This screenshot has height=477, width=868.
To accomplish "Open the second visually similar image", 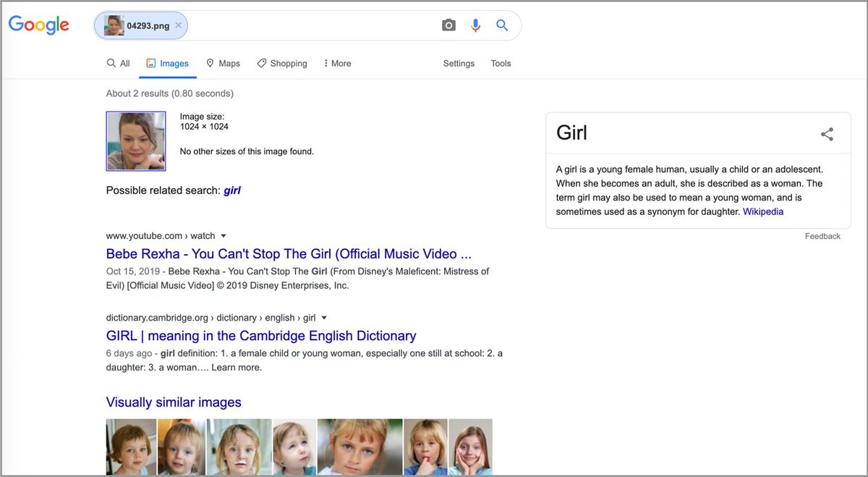I will coord(181,447).
